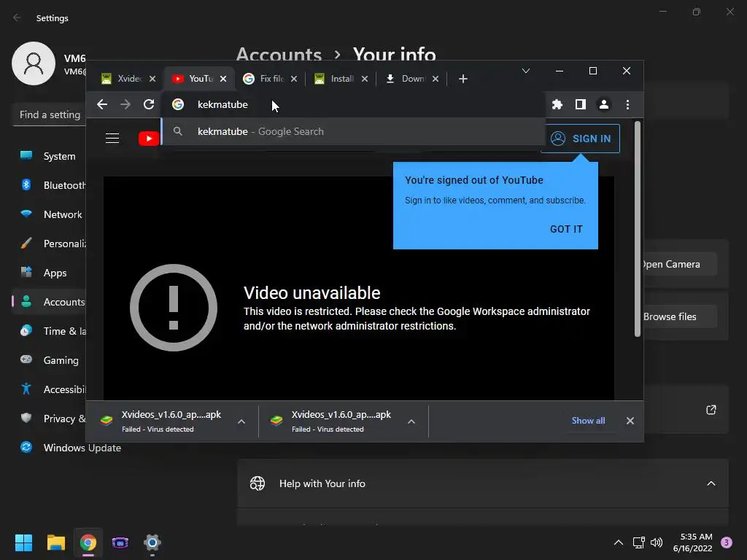Click the YouTube logo
This screenshot has height=560, width=747.
tap(149, 138)
